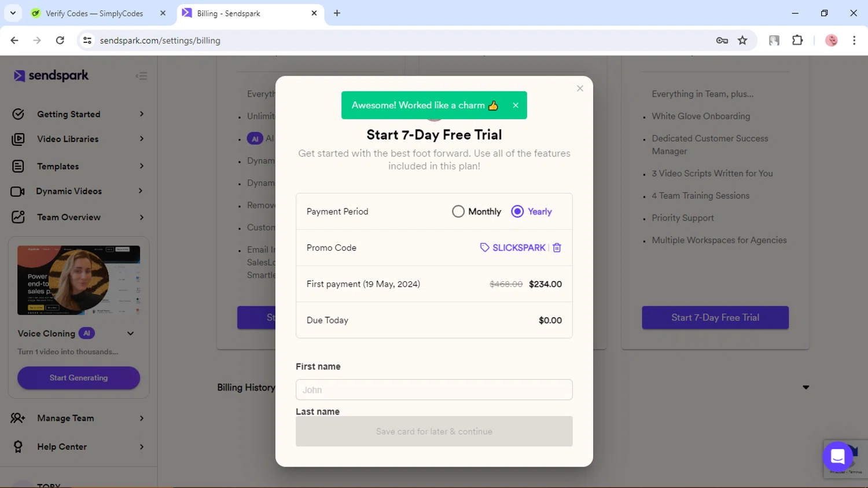Click the Due Today $0.00 amount
This screenshot has width=868, height=488.
(x=550, y=321)
